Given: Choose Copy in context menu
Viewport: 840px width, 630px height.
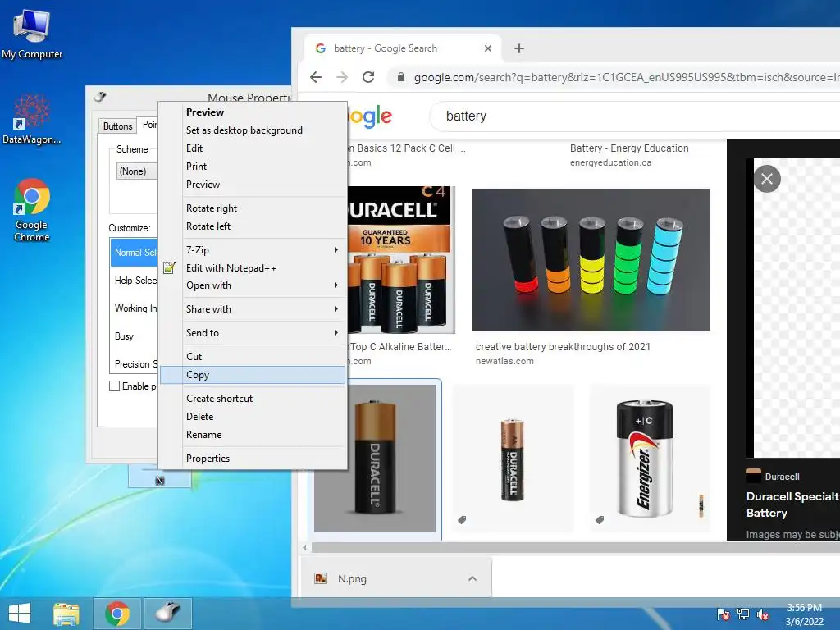Looking at the screenshot, I should pos(253,375).
